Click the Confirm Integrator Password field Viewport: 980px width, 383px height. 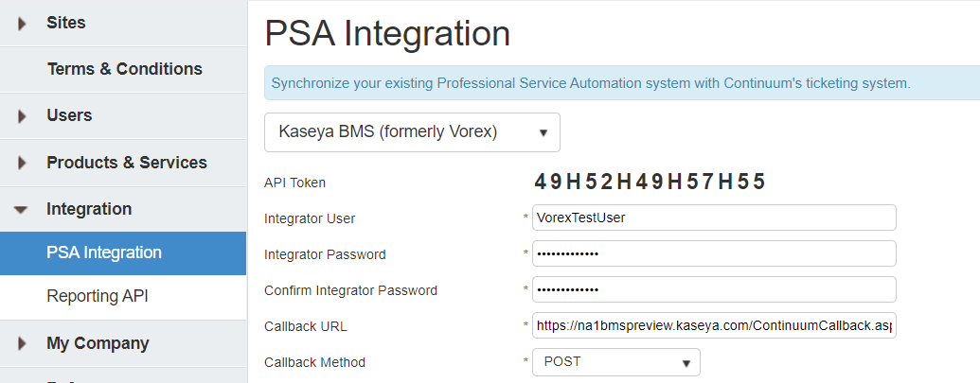point(714,289)
